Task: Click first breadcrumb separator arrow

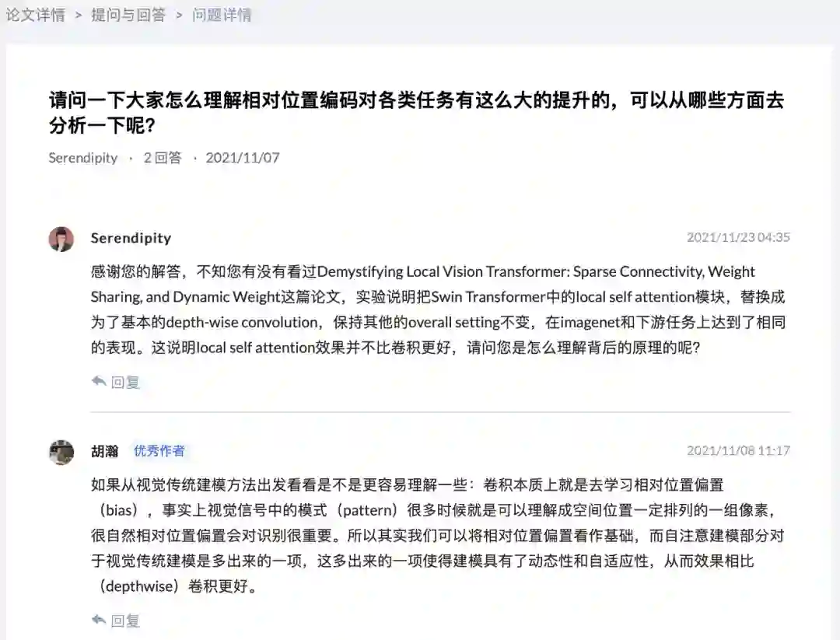Action: tap(79, 16)
